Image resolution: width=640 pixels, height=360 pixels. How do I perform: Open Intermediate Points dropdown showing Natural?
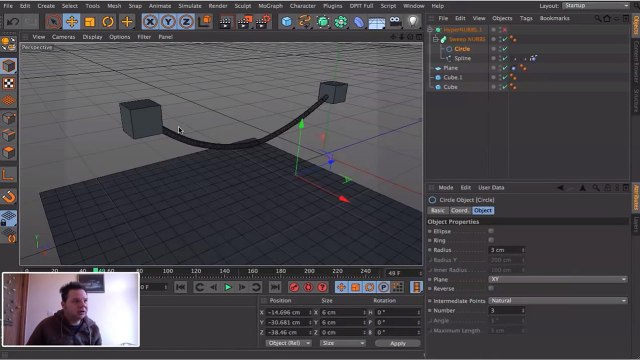558,300
